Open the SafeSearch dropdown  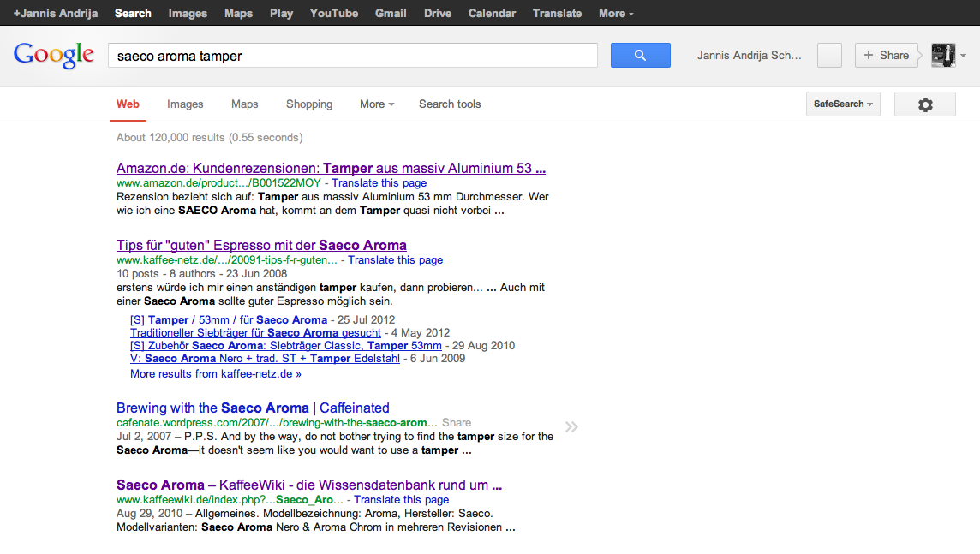(x=843, y=104)
